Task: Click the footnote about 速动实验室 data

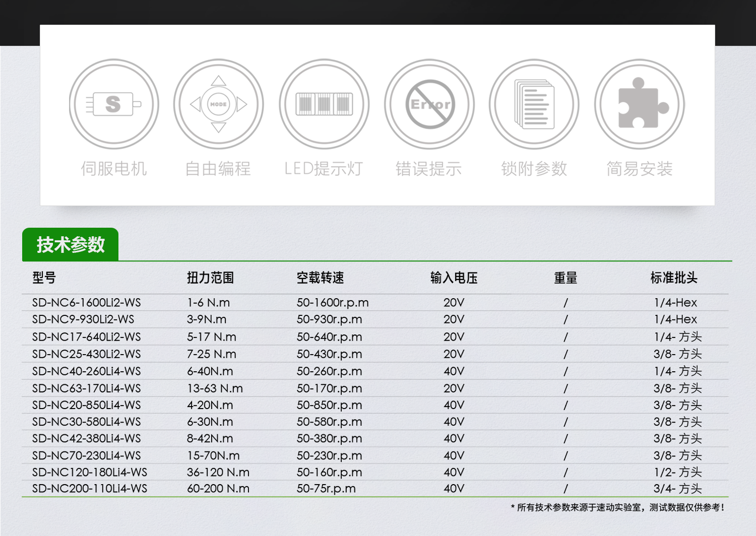Action: [x=618, y=507]
